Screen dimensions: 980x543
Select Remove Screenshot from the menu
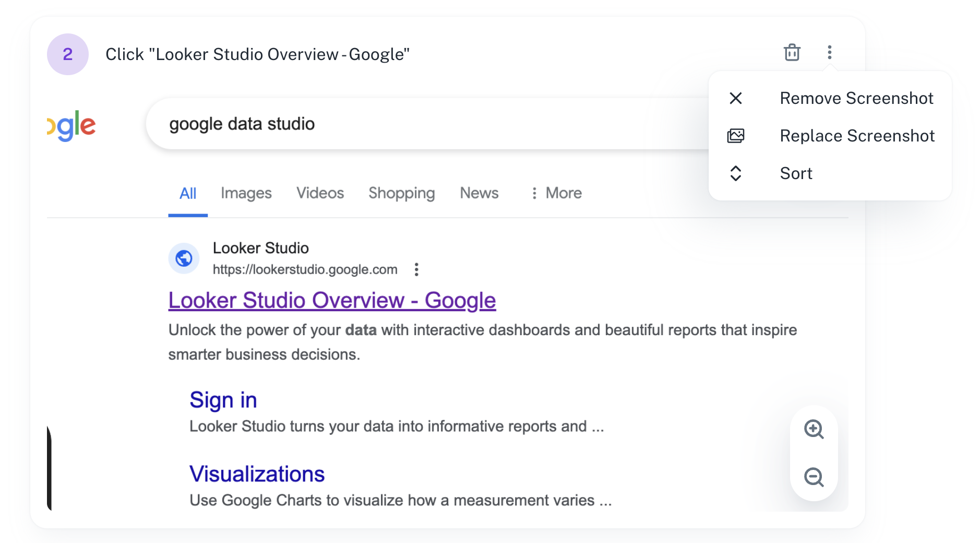pos(830,98)
